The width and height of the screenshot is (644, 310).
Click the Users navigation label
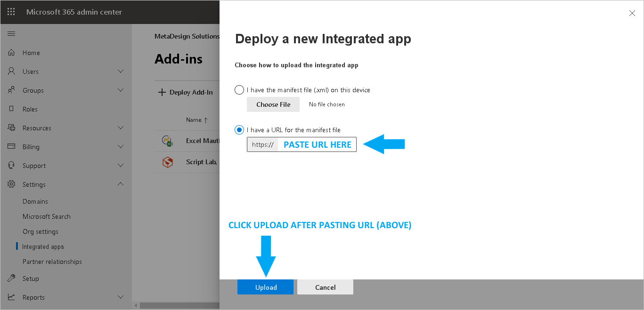tap(31, 72)
